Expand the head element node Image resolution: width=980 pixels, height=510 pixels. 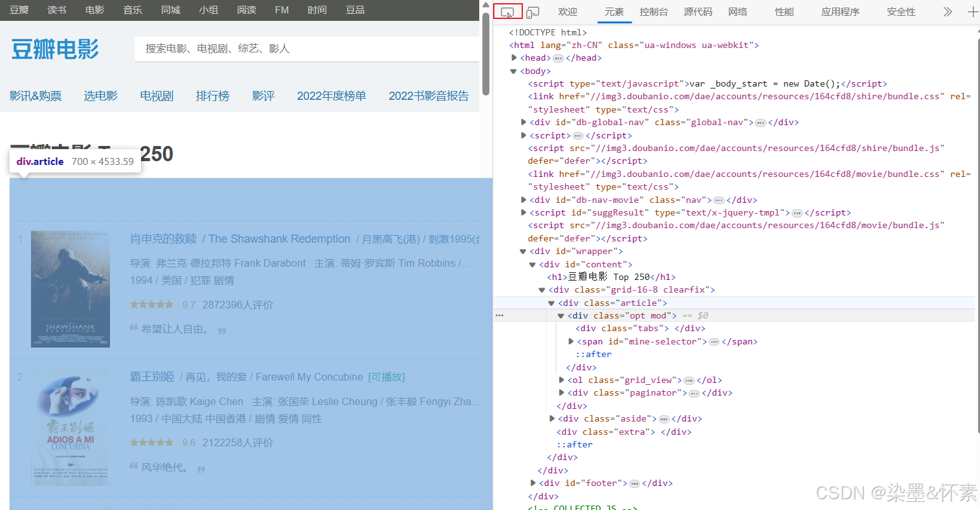[514, 58]
